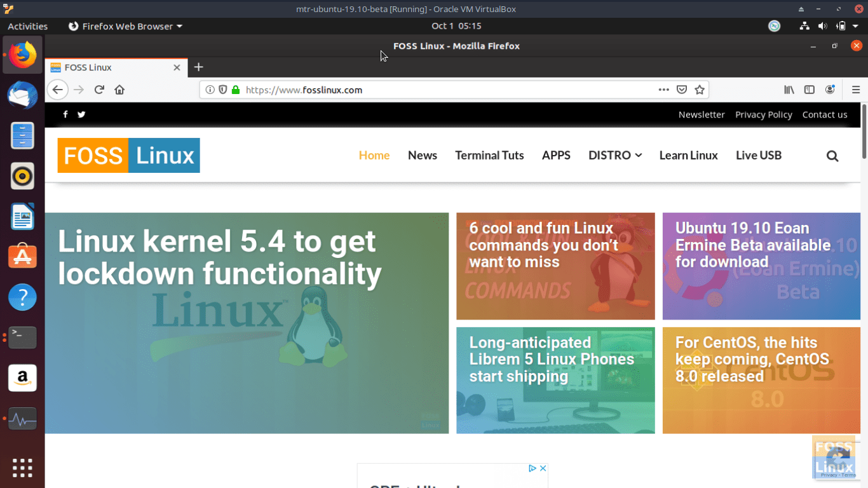868x488 pixels.
Task: Open a new tab with plus button
Action: click(198, 67)
